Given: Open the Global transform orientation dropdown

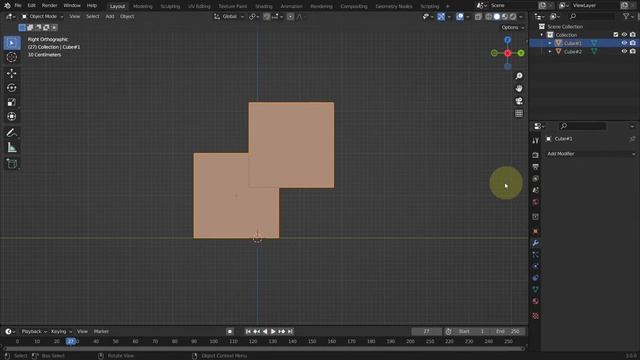Looking at the screenshot, I should pos(229,17).
